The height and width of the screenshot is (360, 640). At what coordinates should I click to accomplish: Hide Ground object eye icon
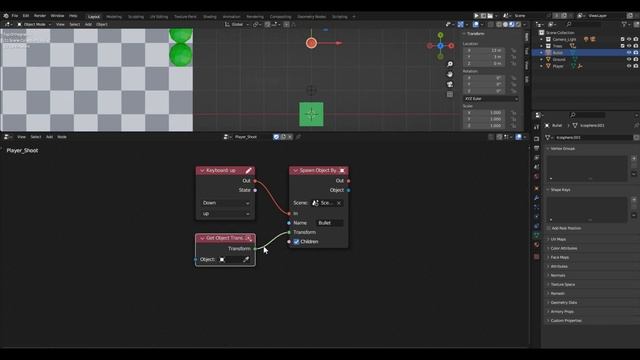tap(629, 60)
